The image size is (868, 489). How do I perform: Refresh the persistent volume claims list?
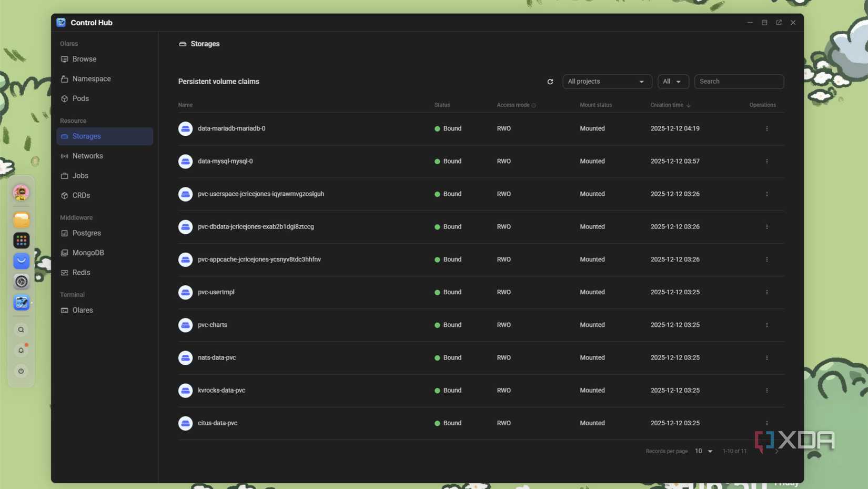tap(550, 82)
